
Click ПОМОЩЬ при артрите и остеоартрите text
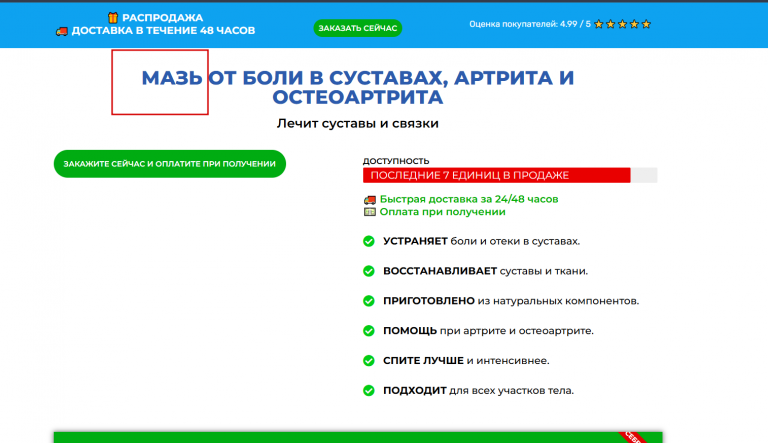(x=488, y=331)
